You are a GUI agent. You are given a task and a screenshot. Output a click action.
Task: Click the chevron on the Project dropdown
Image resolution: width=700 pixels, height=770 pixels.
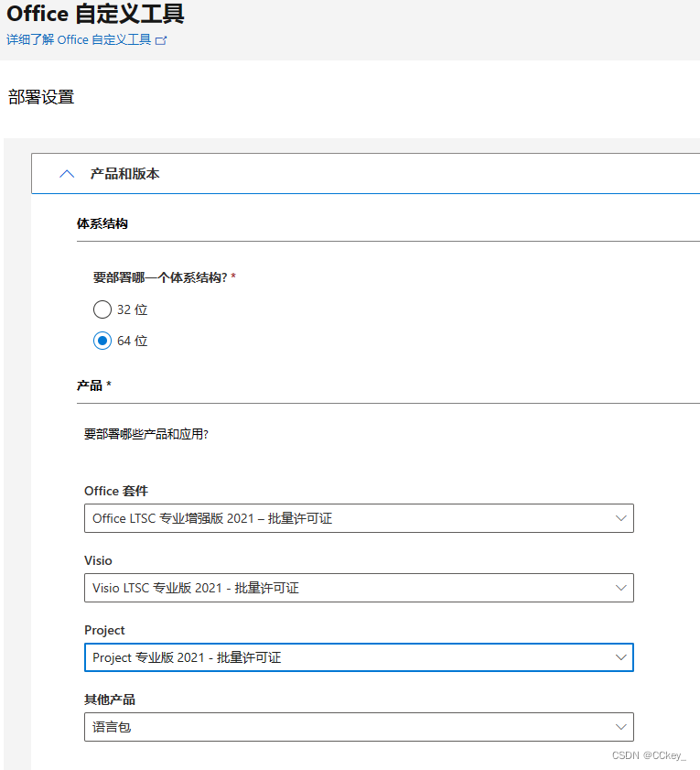click(x=620, y=657)
